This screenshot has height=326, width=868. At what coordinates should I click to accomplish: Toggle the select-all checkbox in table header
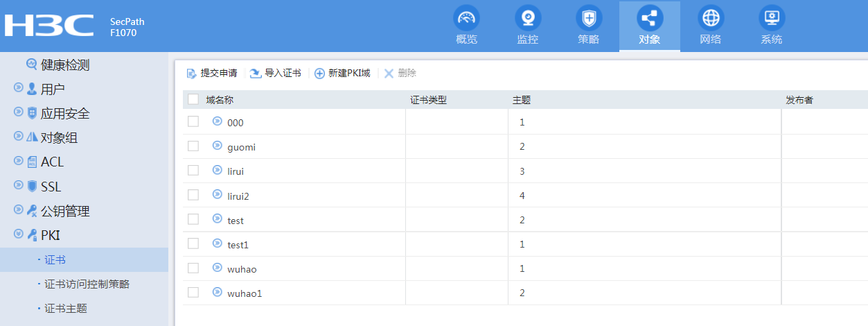pos(193,100)
